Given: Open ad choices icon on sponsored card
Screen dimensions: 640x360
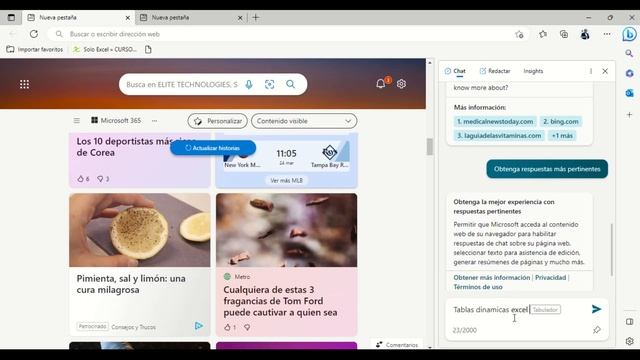Looking at the screenshot, I should pos(199,326).
